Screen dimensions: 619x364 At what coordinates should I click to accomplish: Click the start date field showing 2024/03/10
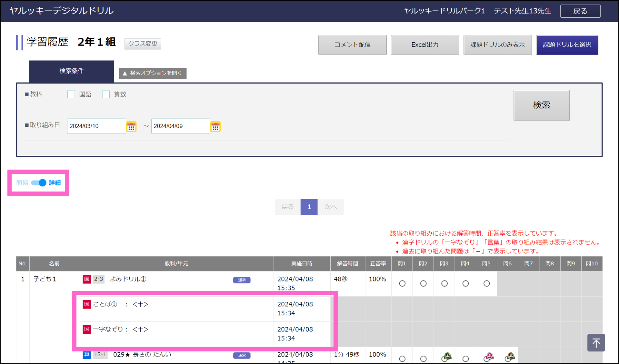click(96, 126)
